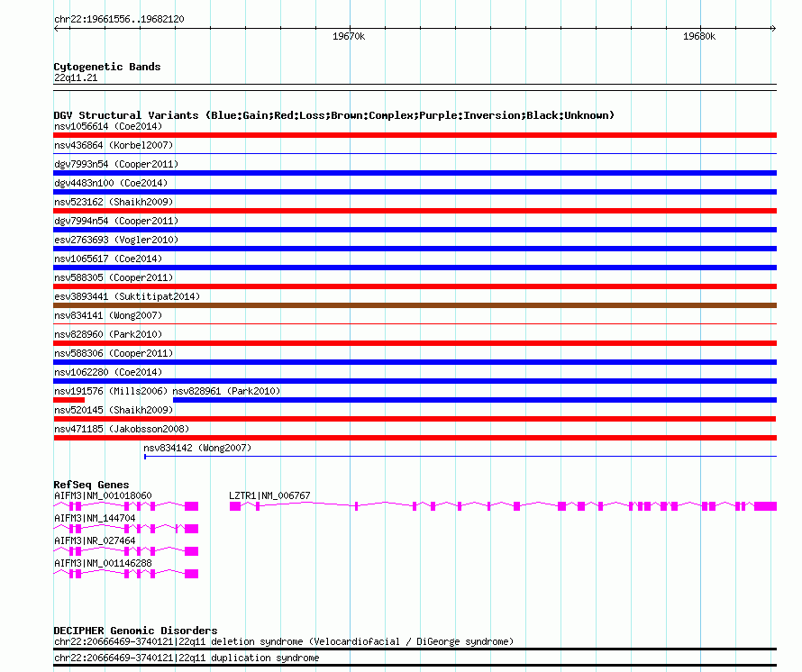Click the AIFM3 NM_001018060 transcript glyph

click(126, 506)
